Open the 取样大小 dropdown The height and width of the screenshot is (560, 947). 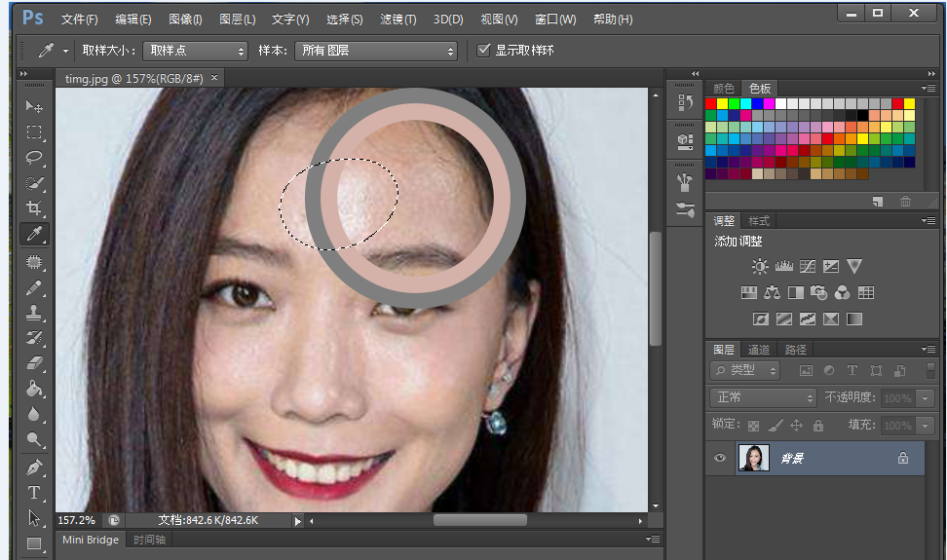click(x=196, y=51)
